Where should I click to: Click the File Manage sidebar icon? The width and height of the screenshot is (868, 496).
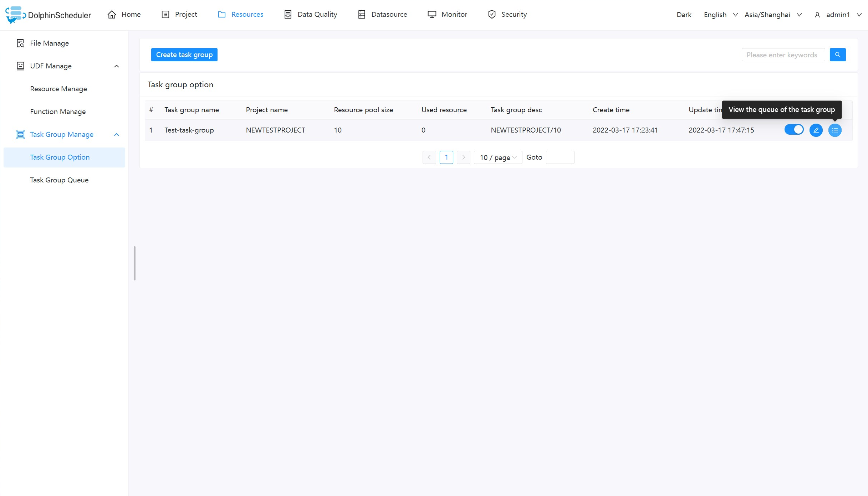coord(20,43)
